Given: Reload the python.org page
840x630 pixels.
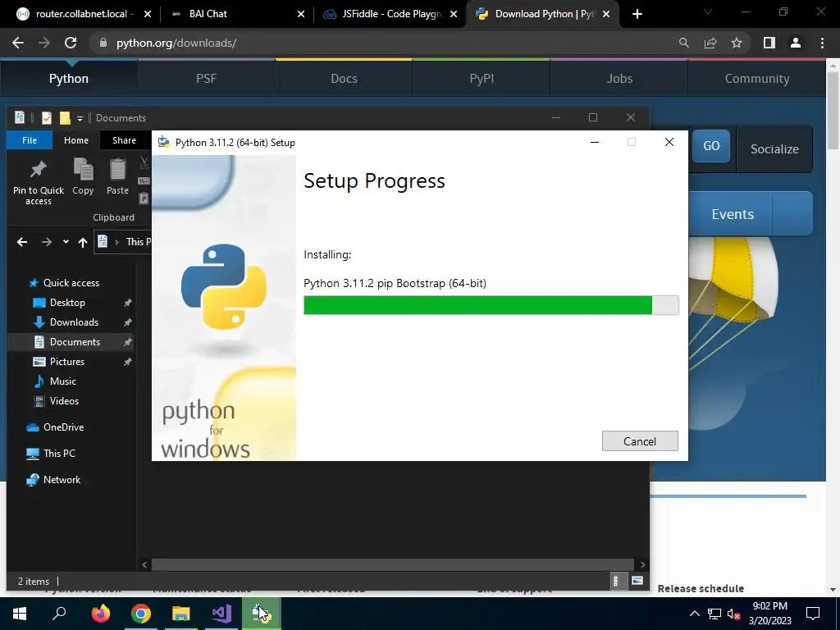Looking at the screenshot, I should (71, 43).
